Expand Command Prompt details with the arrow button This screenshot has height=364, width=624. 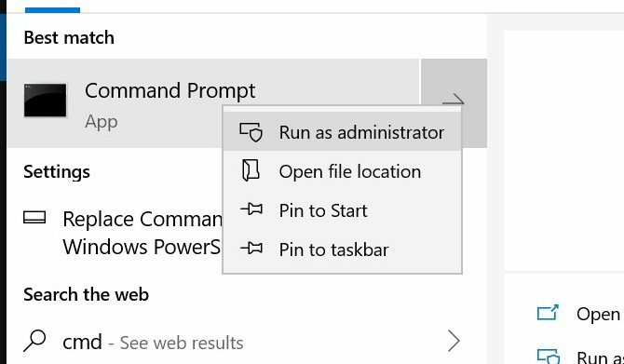click(x=454, y=103)
